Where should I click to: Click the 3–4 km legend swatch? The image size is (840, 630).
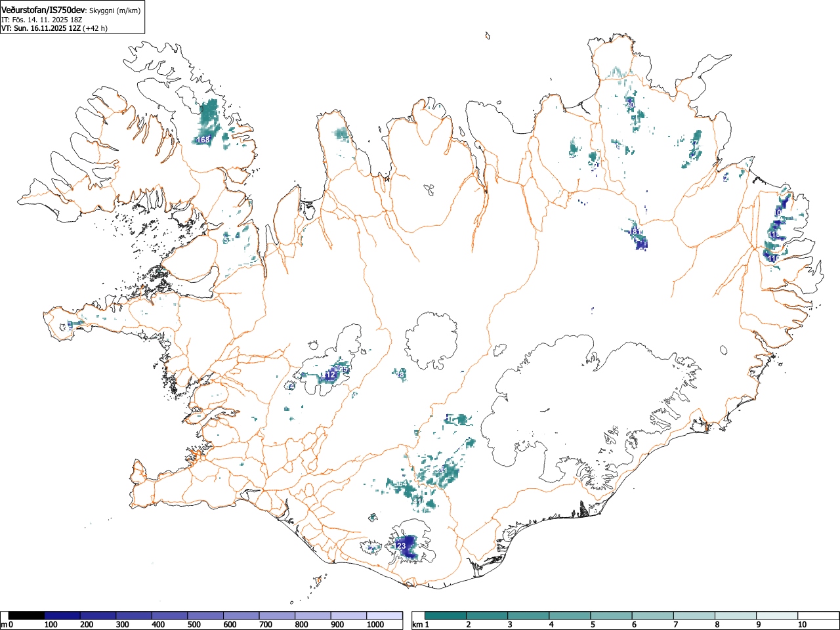[x=528, y=616]
